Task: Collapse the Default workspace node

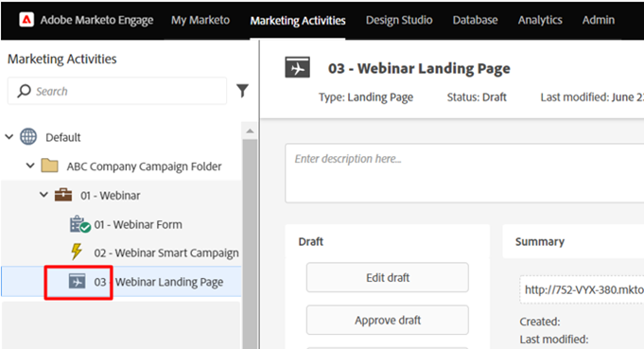Action: click(9, 137)
